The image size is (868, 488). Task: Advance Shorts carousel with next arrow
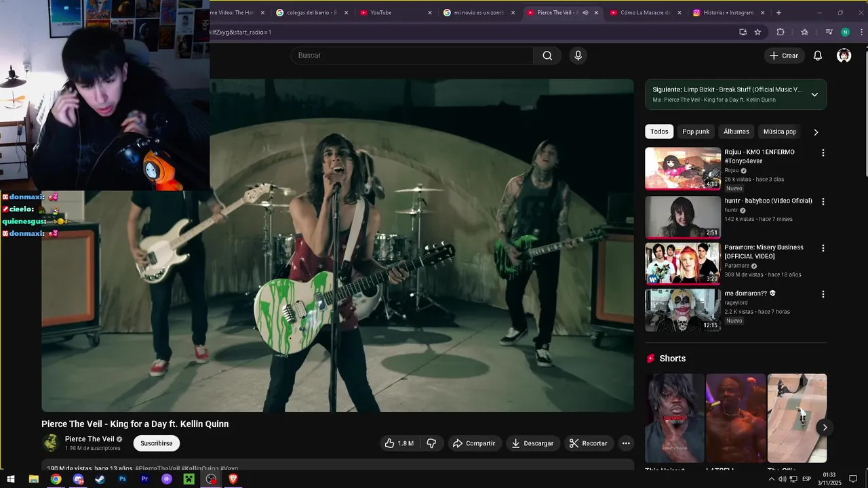point(825,427)
